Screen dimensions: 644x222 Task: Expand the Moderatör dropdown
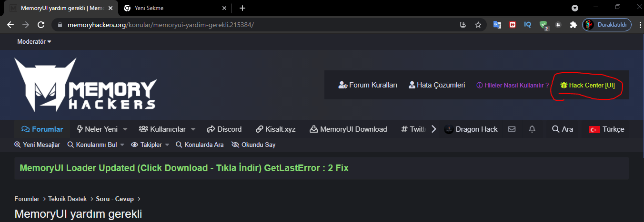tap(34, 42)
